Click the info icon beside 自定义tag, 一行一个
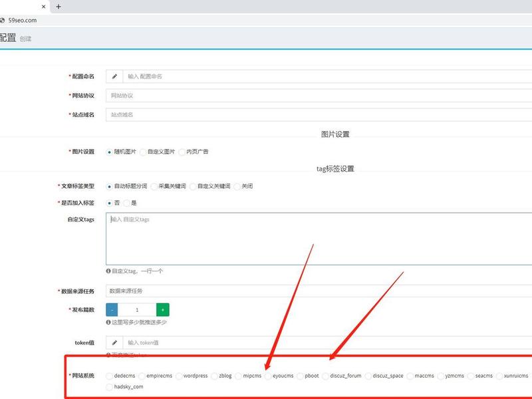The width and height of the screenshot is (532, 399). click(x=108, y=271)
